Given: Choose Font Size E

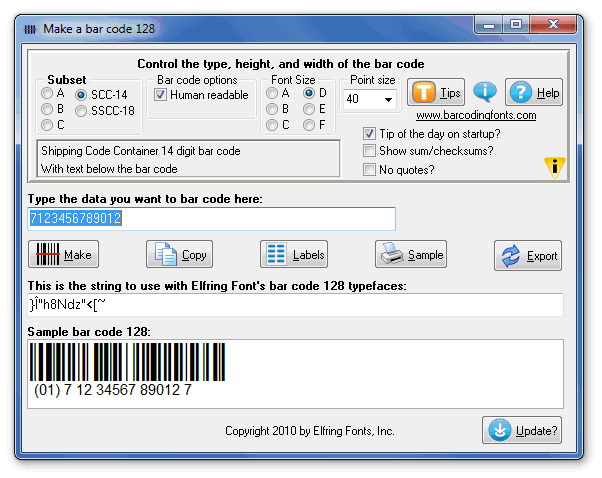Looking at the screenshot, I should click(309, 109).
